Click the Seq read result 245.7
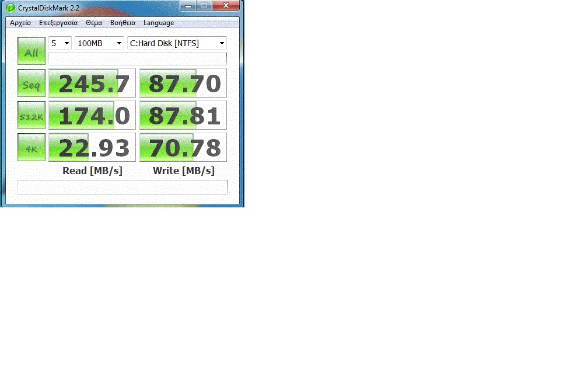The width and height of the screenshot is (588, 368). 92,83
